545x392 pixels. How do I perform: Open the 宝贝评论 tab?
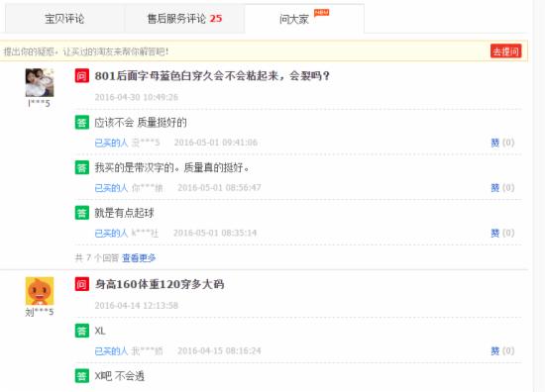[64, 19]
